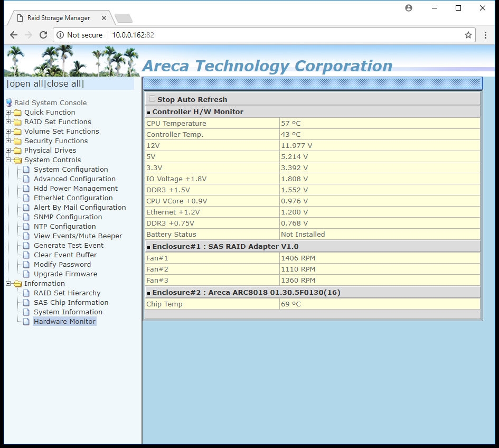Click the address bar URL 10.0.0.162:82
499x448 pixels.
point(133,35)
